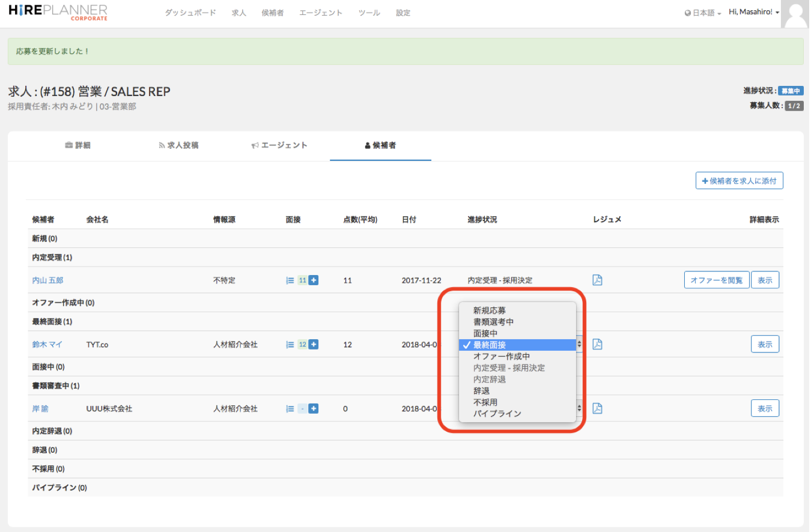
Task: Open the resume PDF icon for 鈴木 マイ
Action: pos(597,344)
